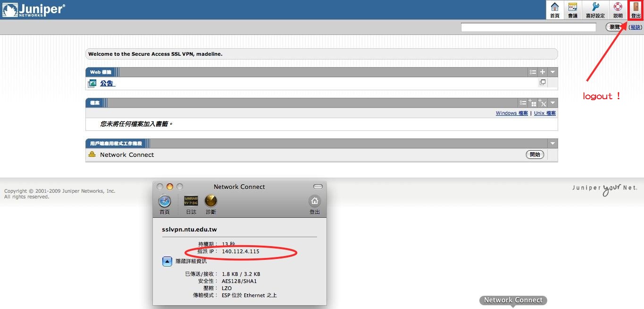Viewport: 644px width, 309px height.
Task: Click the 用戶端應用程式工作階段 panel header tab
Action: [116, 143]
